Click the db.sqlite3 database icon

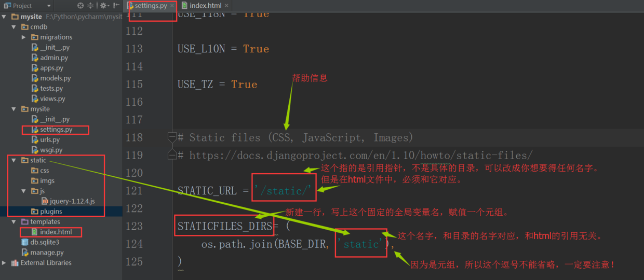[x=25, y=242]
